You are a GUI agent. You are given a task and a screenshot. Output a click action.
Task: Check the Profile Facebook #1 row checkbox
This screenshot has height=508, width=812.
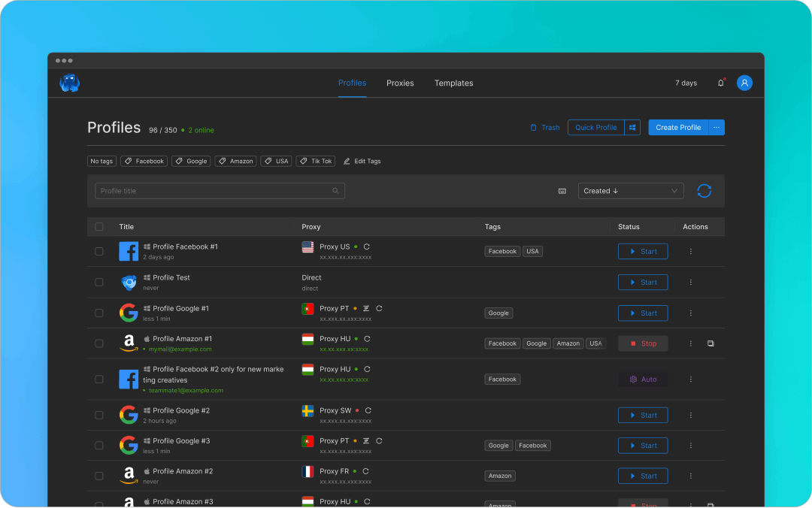point(99,251)
